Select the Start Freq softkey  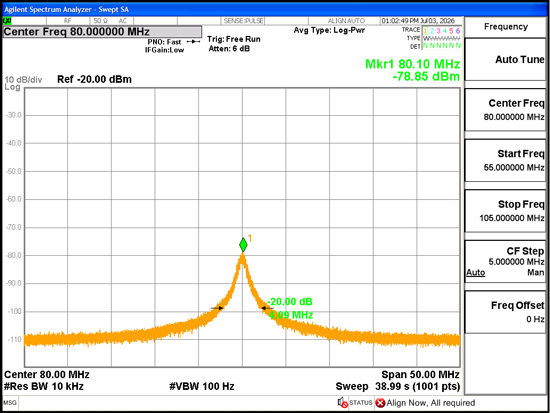point(505,160)
